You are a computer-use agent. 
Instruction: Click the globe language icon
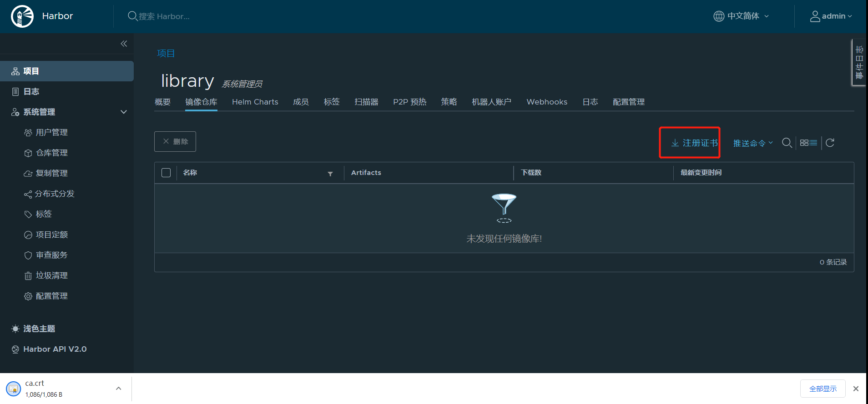719,16
